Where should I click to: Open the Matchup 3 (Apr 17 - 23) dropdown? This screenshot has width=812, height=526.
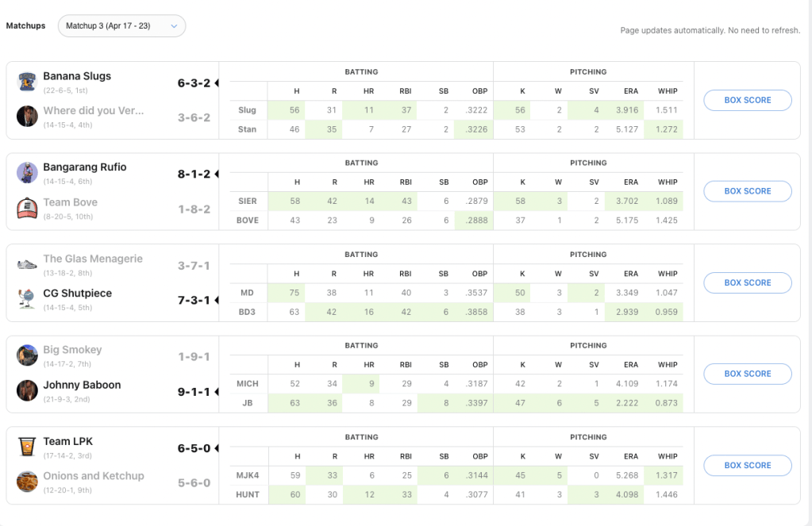coord(121,26)
